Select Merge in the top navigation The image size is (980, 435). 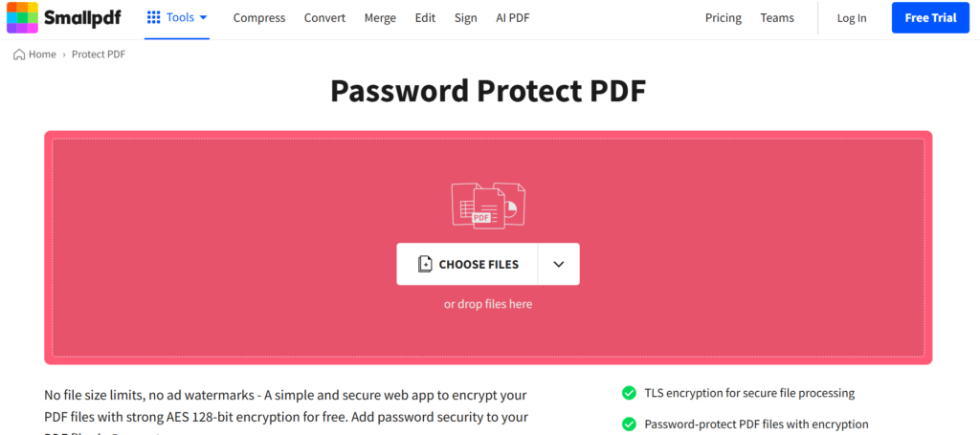pos(380,18)
